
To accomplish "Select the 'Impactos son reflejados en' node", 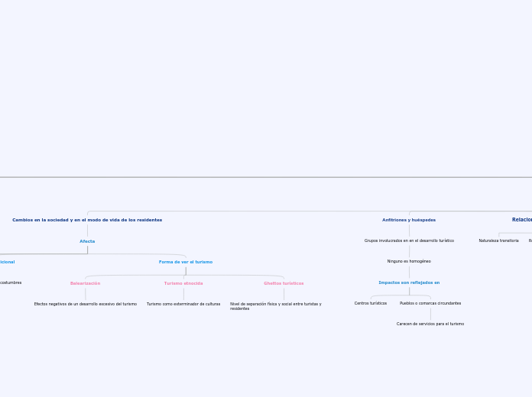I will point(409,282).
